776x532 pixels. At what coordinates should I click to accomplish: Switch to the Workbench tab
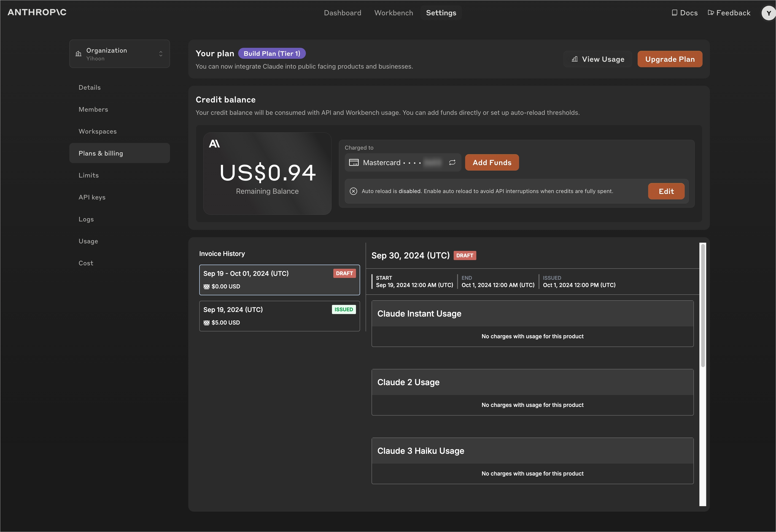point(393,13)
